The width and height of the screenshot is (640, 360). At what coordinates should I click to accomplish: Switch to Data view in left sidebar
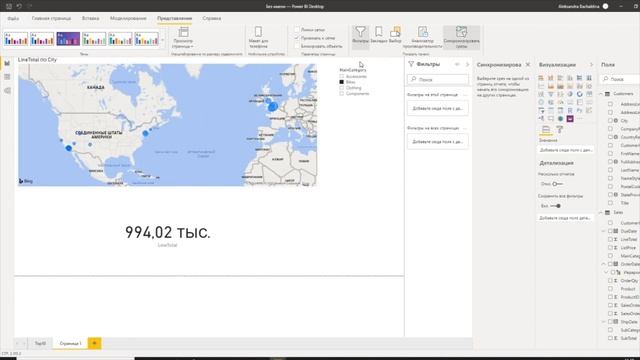pyautogui.click(x=7, y=77)
